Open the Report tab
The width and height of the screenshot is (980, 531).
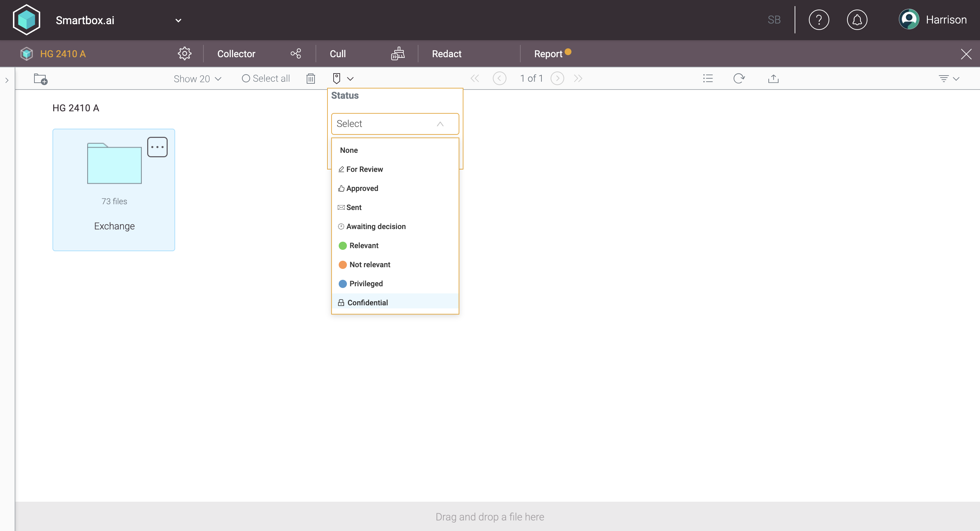[x=548, y=53]
